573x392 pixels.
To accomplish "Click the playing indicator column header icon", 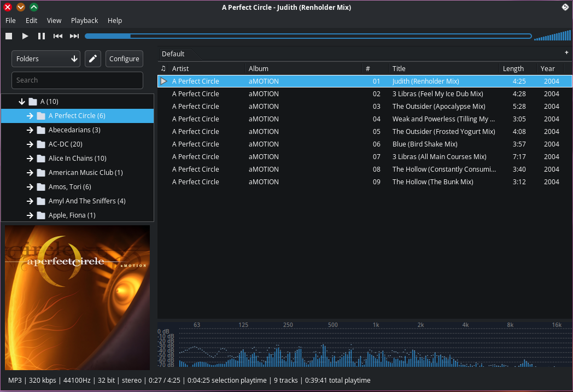I will point(163,68).
